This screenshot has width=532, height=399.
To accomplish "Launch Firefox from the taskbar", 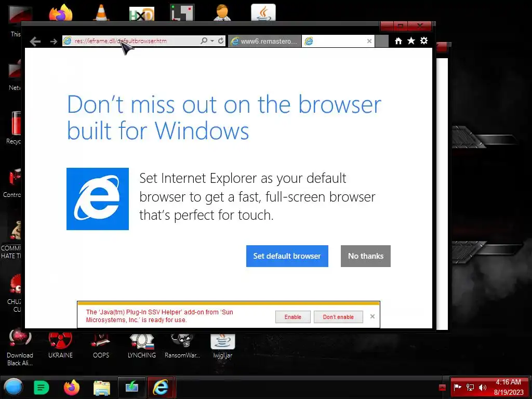I will (72, 387).
